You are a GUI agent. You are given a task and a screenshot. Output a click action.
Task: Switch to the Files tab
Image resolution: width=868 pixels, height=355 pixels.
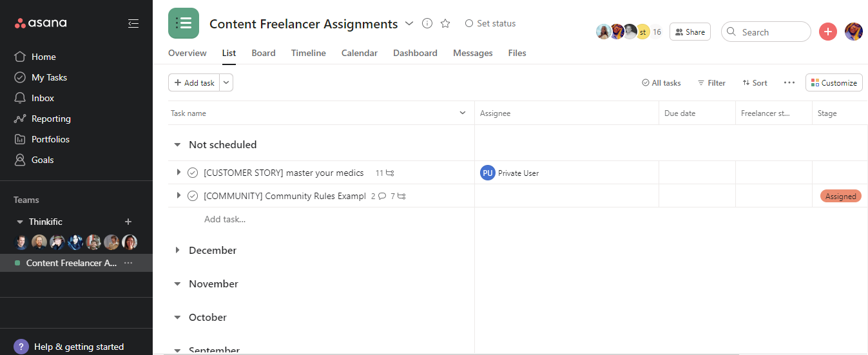tap(517, 53)
